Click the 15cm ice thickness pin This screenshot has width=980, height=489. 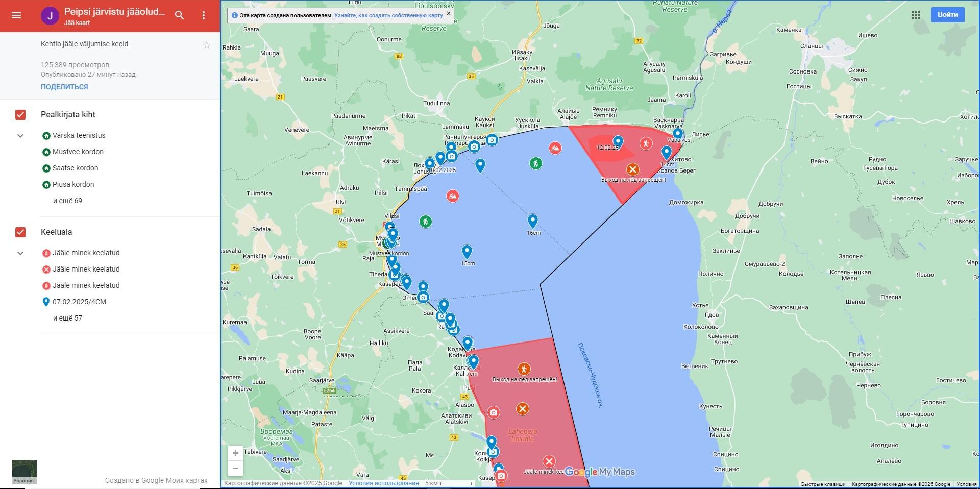467,252
